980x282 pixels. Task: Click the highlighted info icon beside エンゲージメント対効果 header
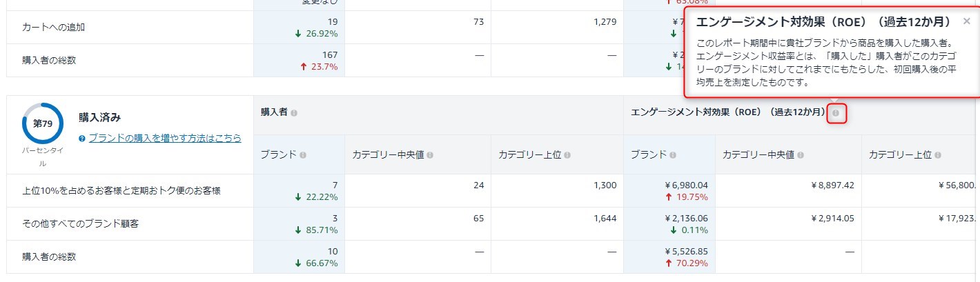tap(836, 112)
